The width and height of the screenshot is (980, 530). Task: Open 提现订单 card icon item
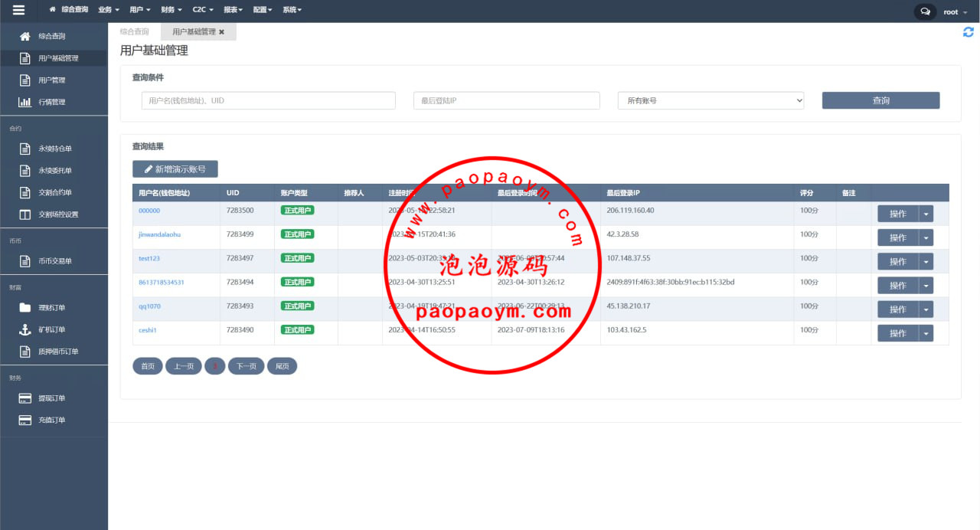coord(52,398)
